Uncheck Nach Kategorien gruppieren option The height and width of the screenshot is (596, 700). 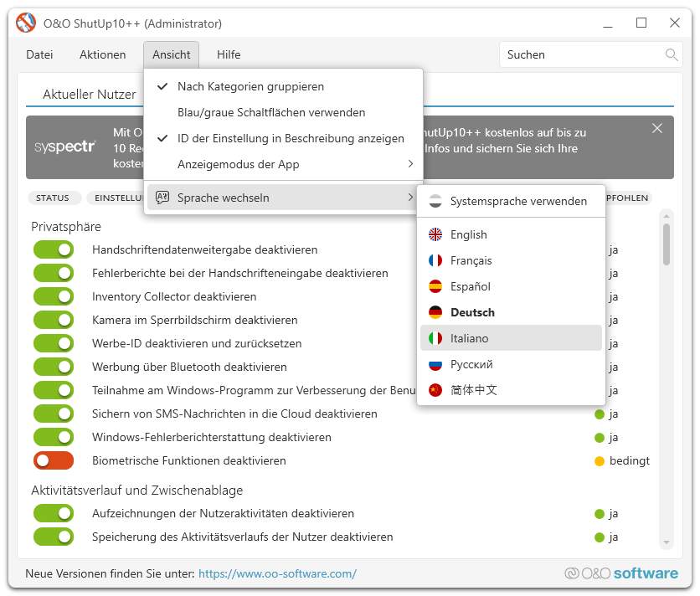click(x=250, y=86)
